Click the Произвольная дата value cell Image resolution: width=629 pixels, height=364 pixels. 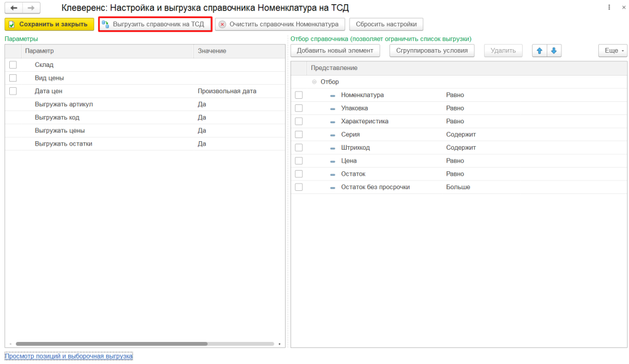pos(227,91)
